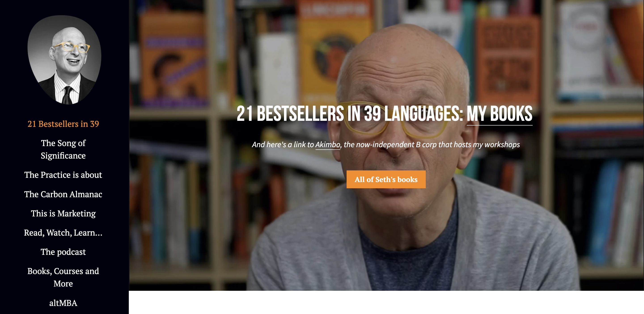This screenshot has width=644, height=314.
Task: Follow the Akimbo hyperlink
Action: pyautogui.click(x=328, y=144)
